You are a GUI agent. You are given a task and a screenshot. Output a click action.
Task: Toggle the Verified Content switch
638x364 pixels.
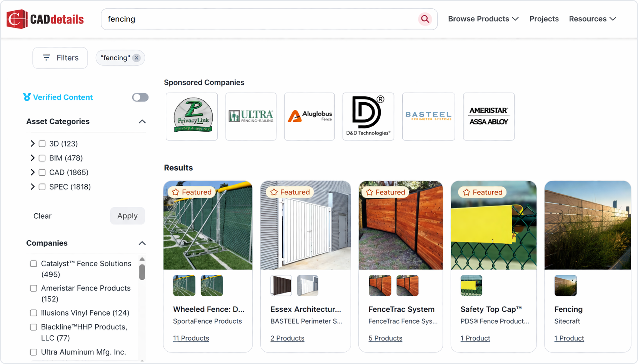(140, 97)
